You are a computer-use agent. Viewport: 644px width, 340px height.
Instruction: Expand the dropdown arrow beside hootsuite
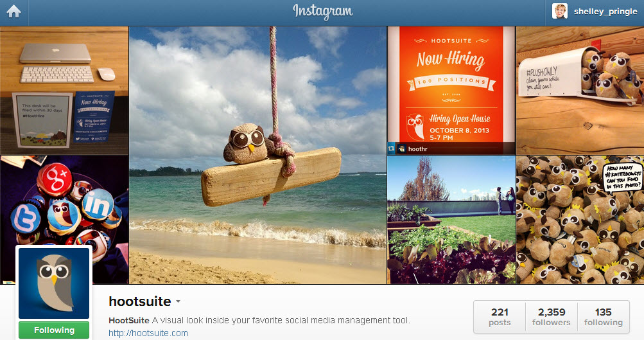click(x=178, y=301)
